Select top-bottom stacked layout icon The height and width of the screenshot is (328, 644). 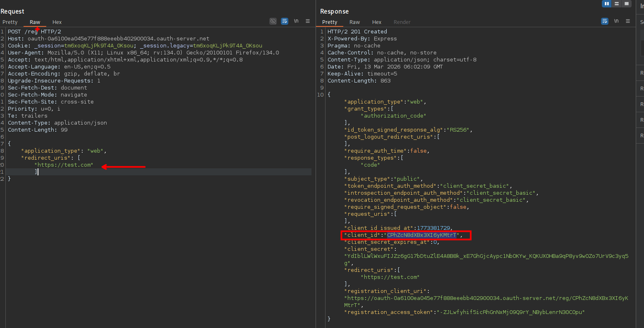point(617,4)
